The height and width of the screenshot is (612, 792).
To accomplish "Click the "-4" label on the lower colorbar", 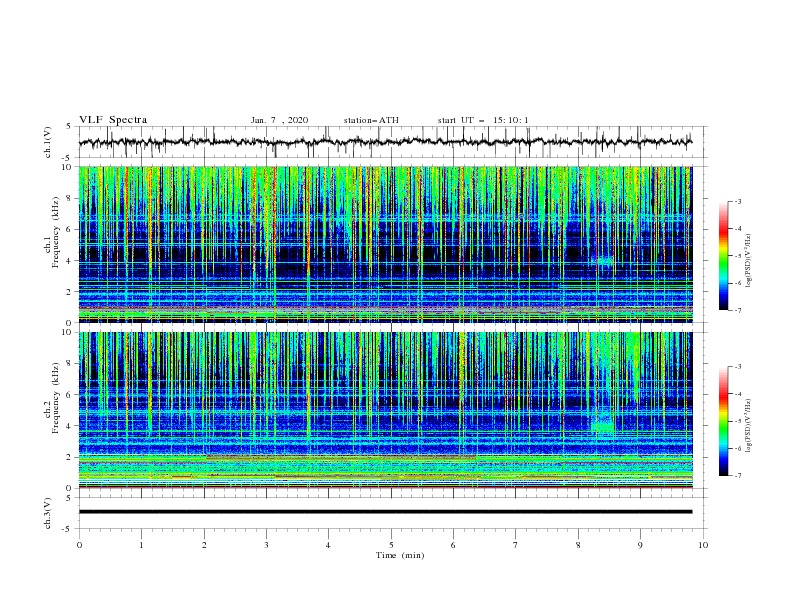I will tap(737, 394).
